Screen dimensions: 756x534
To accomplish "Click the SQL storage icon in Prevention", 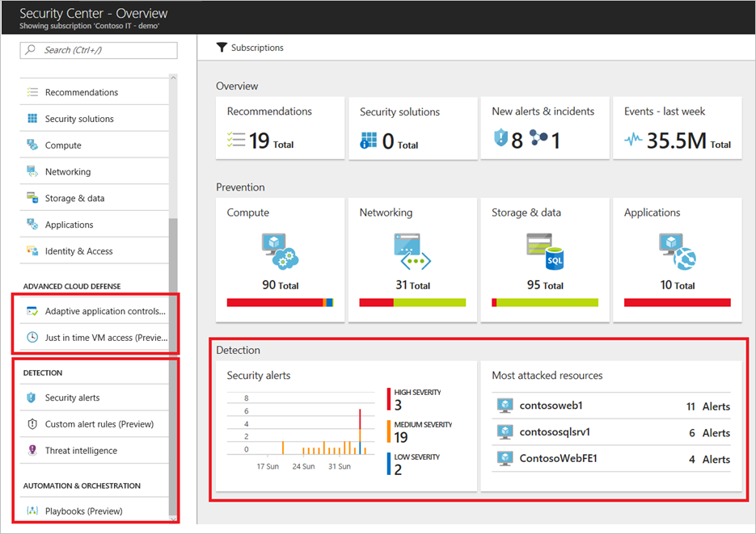I will tap(545, 251).
